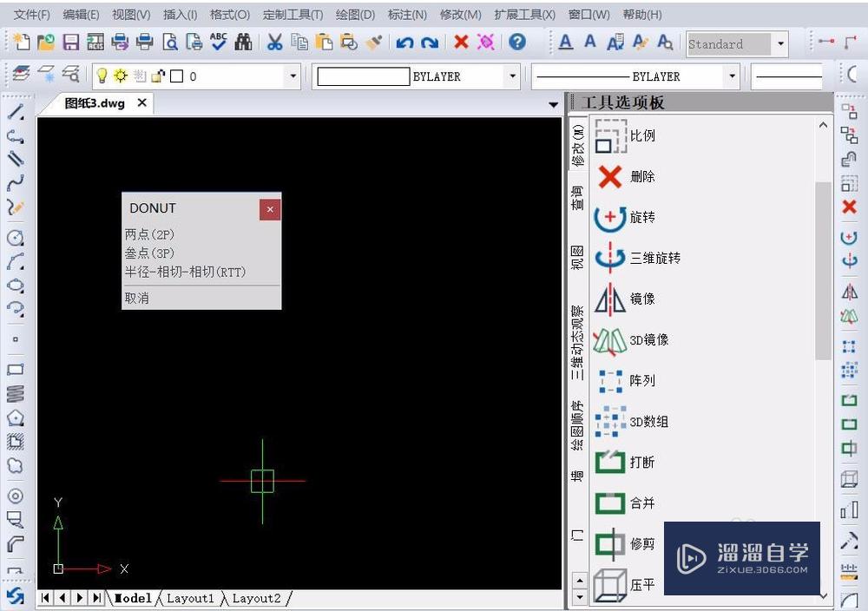Toggle layer freeze sun icon
This screenshot has height=611, width=868.
121,76
